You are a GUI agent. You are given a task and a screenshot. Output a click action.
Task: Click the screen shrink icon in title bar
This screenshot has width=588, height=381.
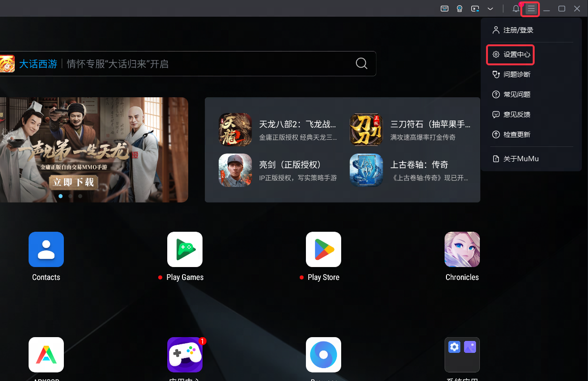point(475,9)
